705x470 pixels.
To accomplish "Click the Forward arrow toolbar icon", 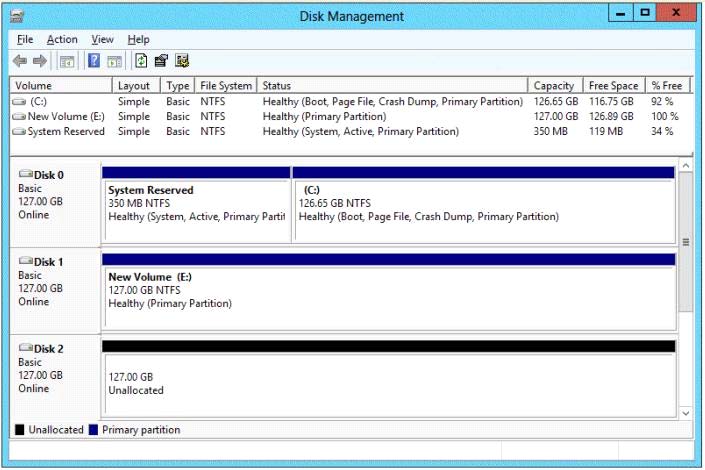I will click(x=40, y=61).
